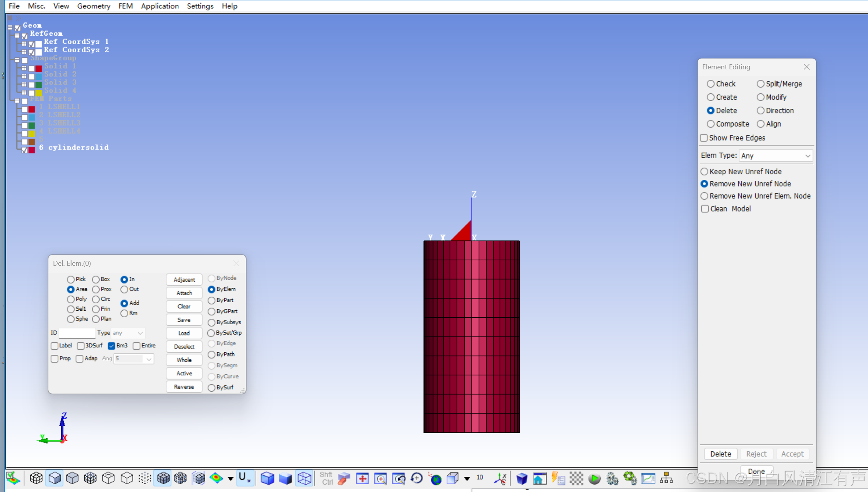Click the contour plot diamond icon
Viewport: 868px width, 492px height.
tap(216, 478)
